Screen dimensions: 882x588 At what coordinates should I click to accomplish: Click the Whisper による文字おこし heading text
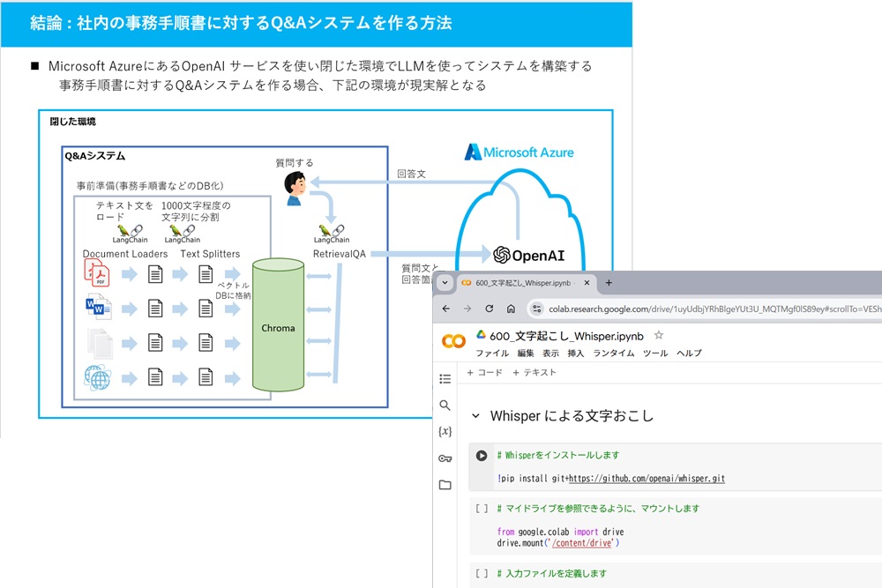click(x=572, y=416)
